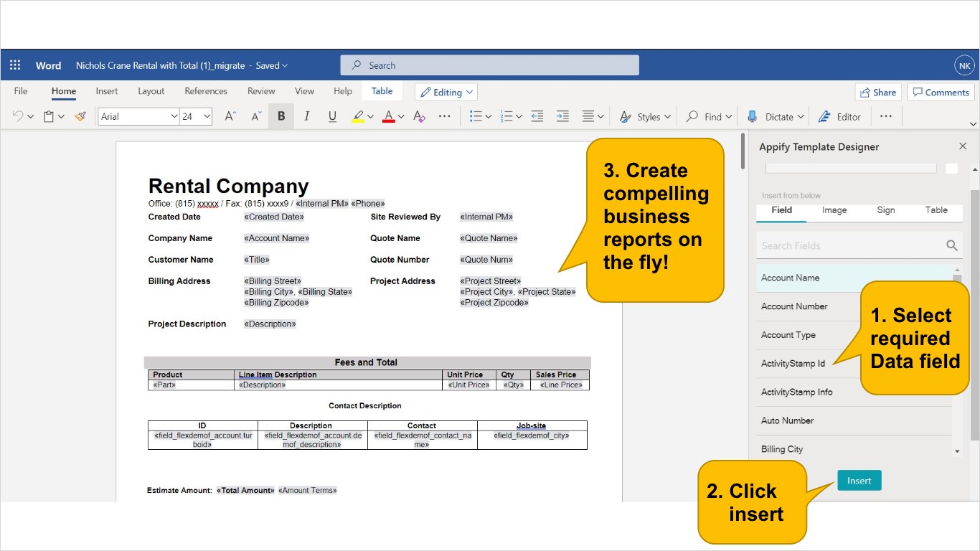Image resolution: width=980 pixels, height=551 pixels.
Task: Open the Arial font name dropdown
Action: coord(174,116)
